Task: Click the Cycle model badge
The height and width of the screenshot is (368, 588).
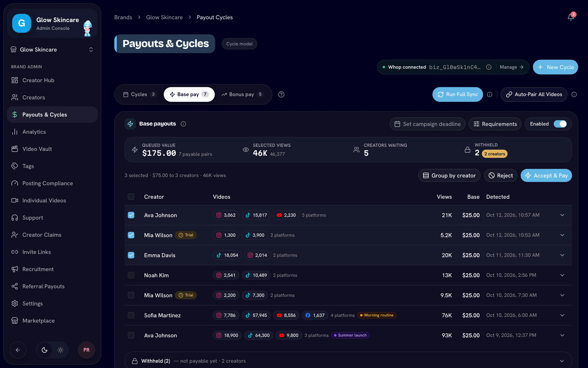Action: 239,44
